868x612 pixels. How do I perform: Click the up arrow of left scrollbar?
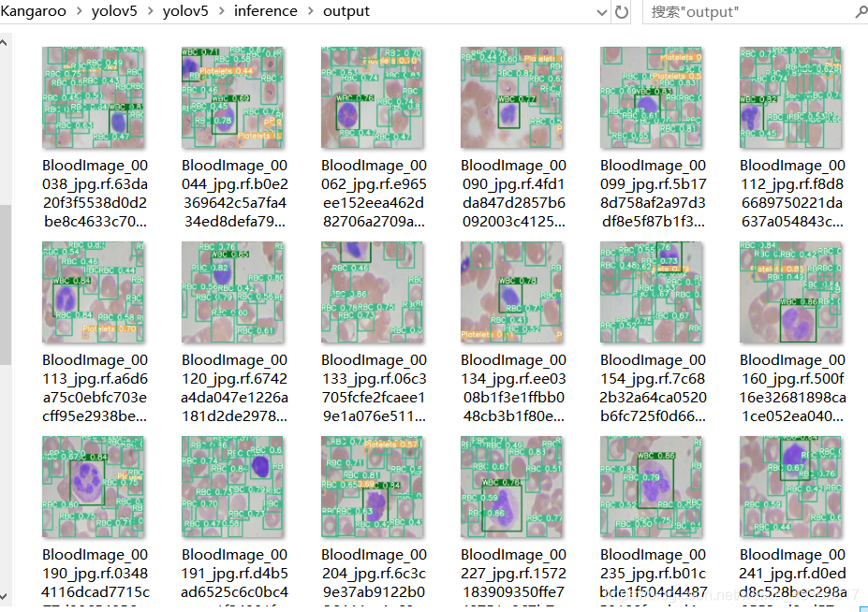5,43
